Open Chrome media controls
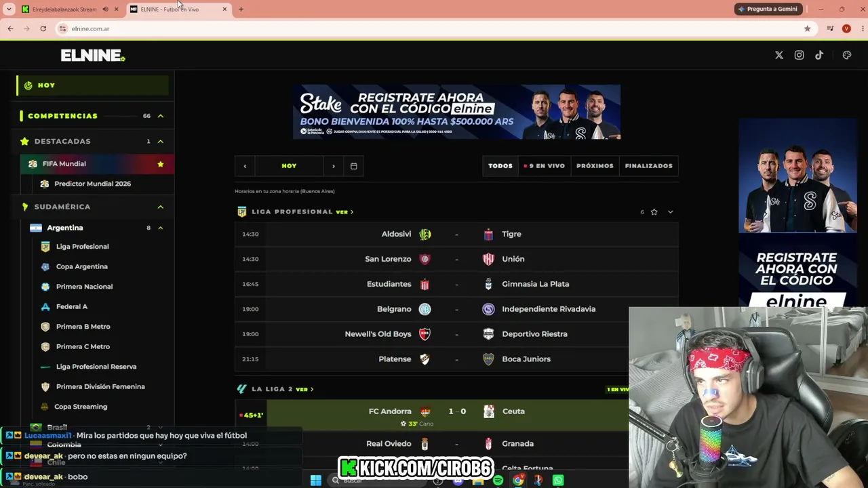The image size is (868, 488). coord(830,28)
